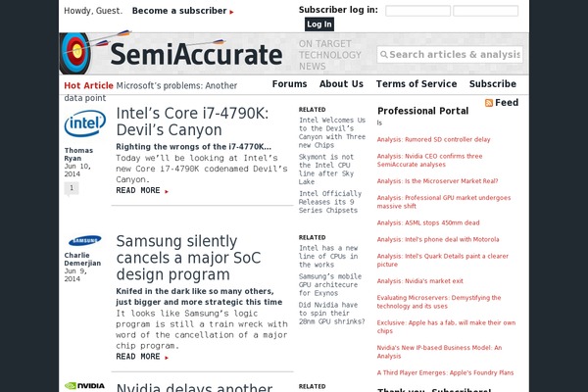
Task: Open Become a subscriber link
Action: tap(182, 11)
